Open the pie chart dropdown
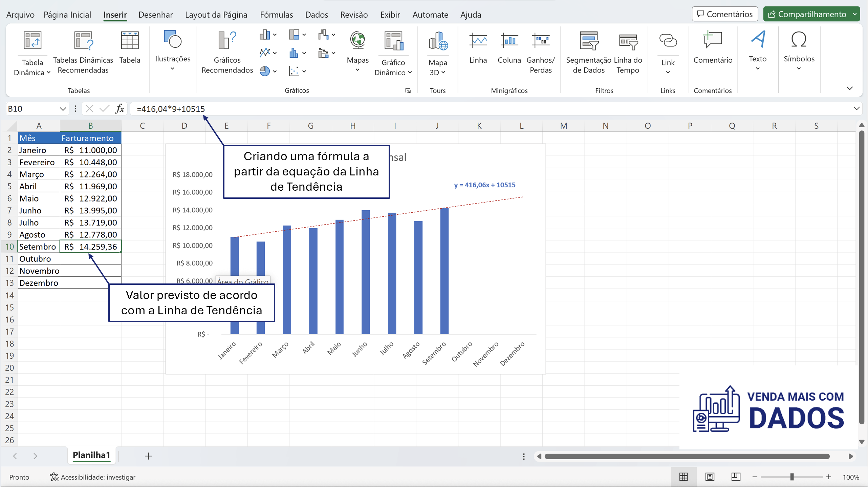This screenshot has width=868, height=487. [x=275, y=71]
